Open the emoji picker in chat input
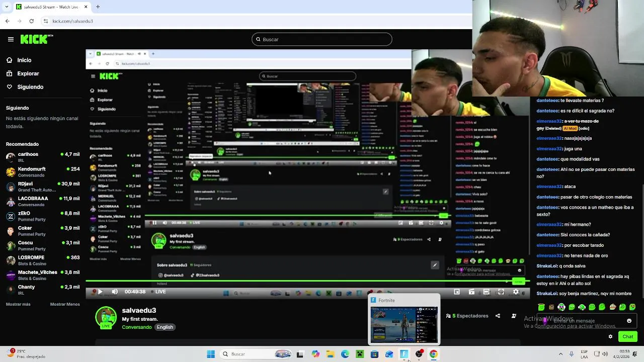Image resolution: width=644 pixels, height=362 pixels. coord(629,321)
